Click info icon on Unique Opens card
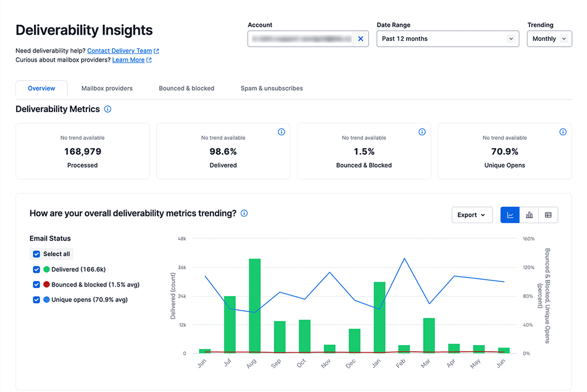This screenshot has height=392, width=587. click(x=563, y=132)
